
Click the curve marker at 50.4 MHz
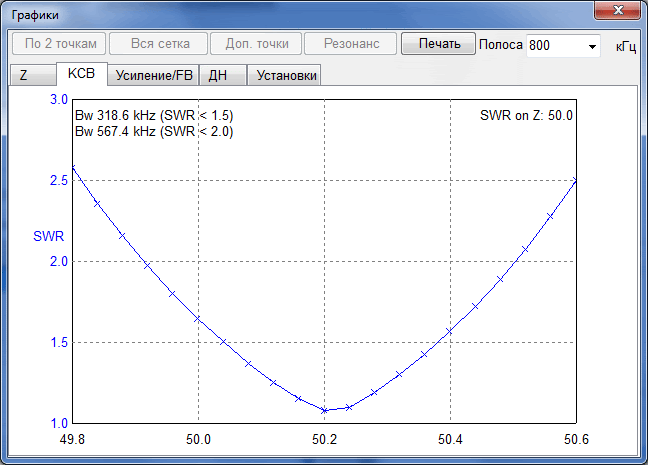pyautogui.click(x=450, y=331)
